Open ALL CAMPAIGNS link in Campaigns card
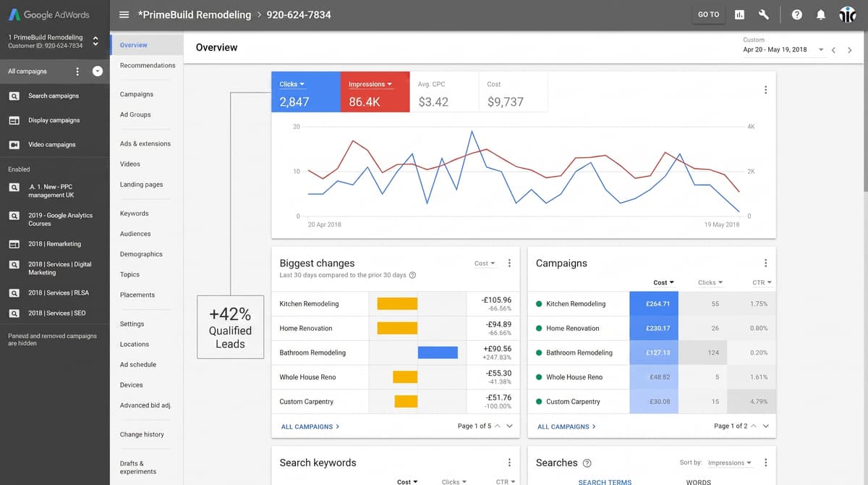Viewport: 868px width, 485px height. click(x=566, y=426)
